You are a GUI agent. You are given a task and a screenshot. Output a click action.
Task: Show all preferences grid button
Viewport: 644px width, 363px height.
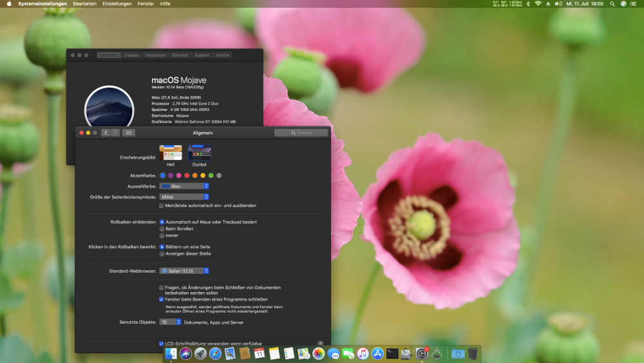click(x=129, y=133)
